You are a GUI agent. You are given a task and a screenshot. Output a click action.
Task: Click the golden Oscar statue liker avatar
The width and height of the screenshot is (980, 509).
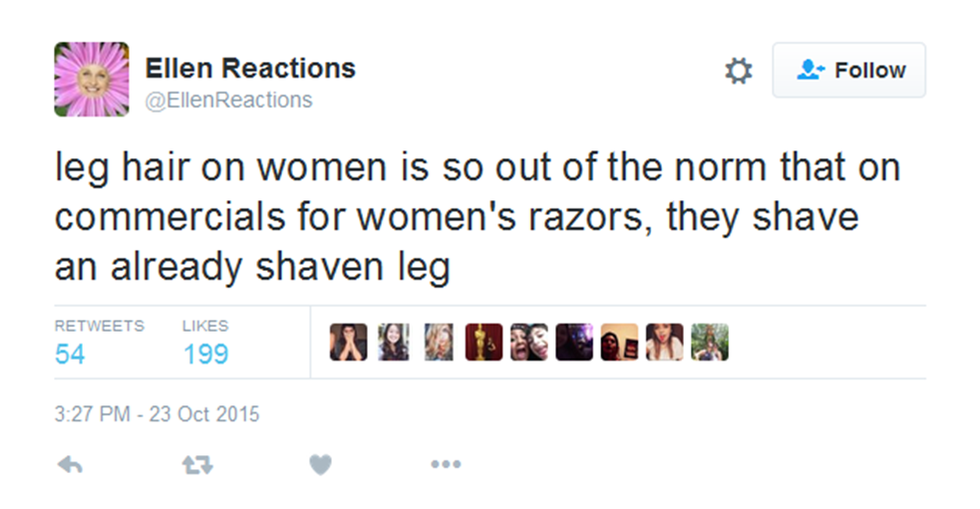(x=484, y=342)
